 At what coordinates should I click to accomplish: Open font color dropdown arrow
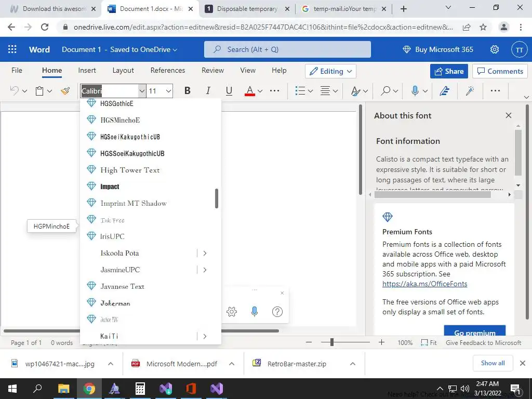click(x=260, y=91)
